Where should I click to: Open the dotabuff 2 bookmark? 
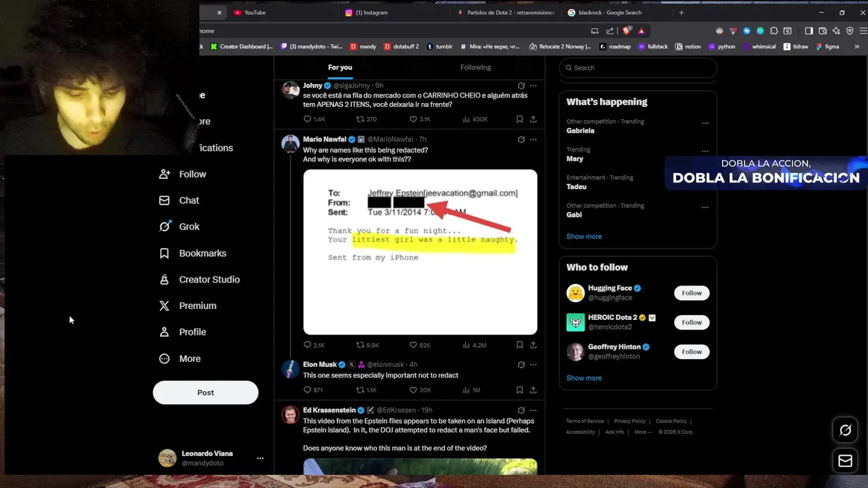click(402, 47)
